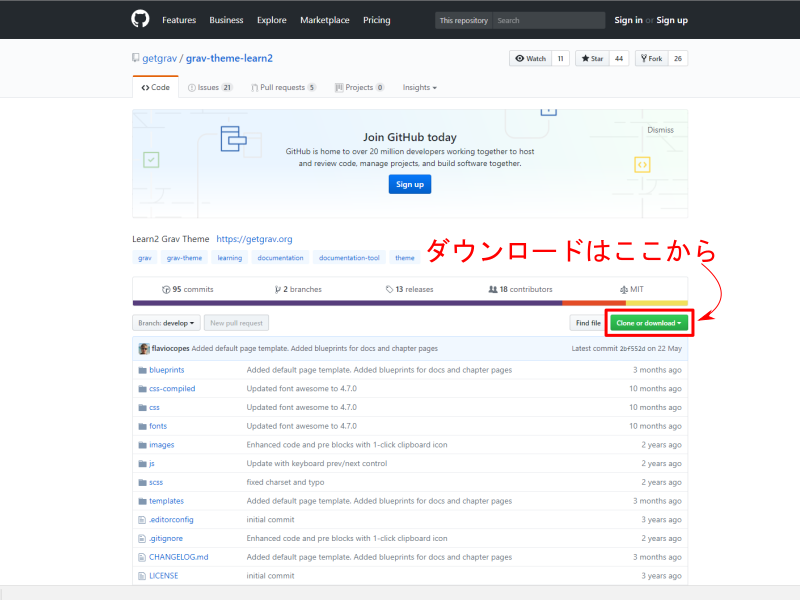This screenshot has width=800, height=600.
Task: Open Features in the top navigation
Action: point(179,20)
